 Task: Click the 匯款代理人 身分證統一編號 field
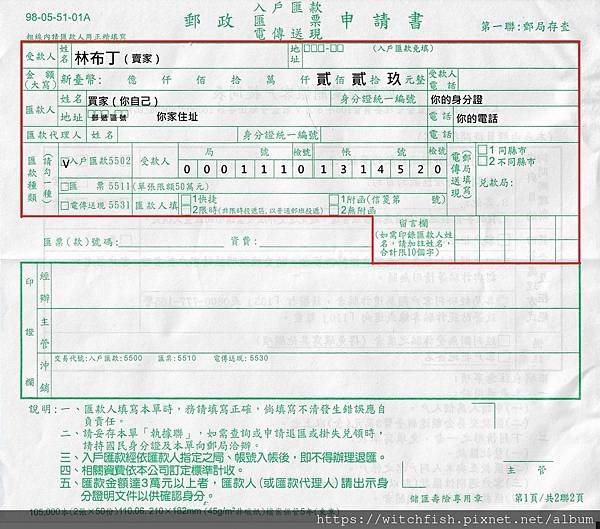pos(373,135)
